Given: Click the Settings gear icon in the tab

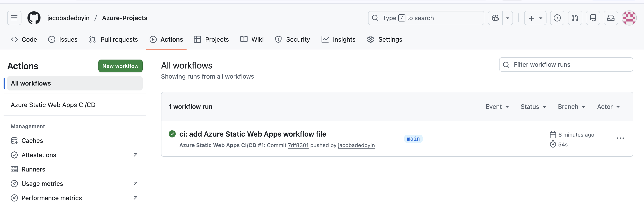Looking at the screenshot, I should tap(370, 40).
